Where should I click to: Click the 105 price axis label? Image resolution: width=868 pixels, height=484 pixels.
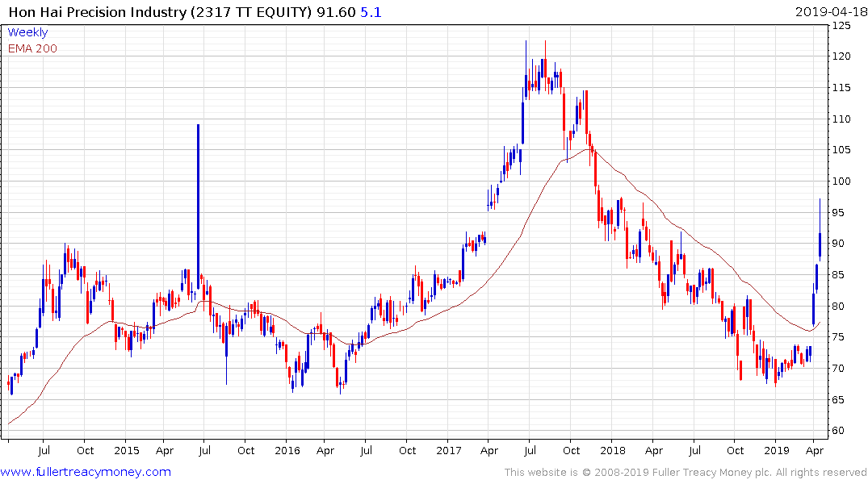point(842,150)
